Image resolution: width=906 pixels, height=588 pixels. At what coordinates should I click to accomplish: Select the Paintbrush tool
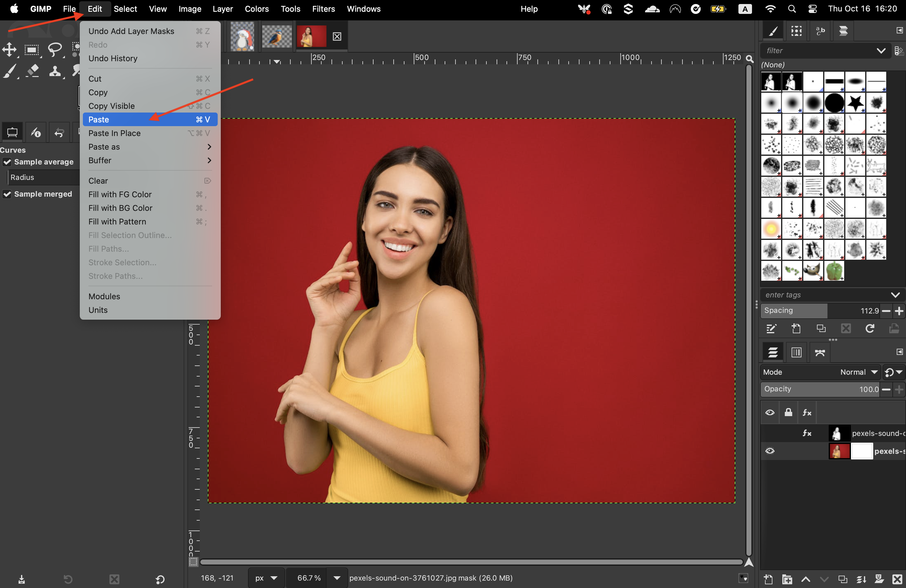click(10, 71)
